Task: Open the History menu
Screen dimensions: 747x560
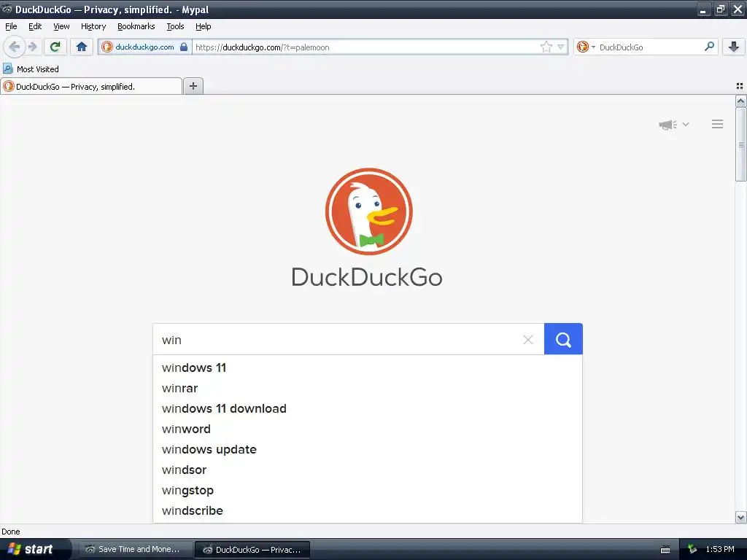Action: click(93, 26)
